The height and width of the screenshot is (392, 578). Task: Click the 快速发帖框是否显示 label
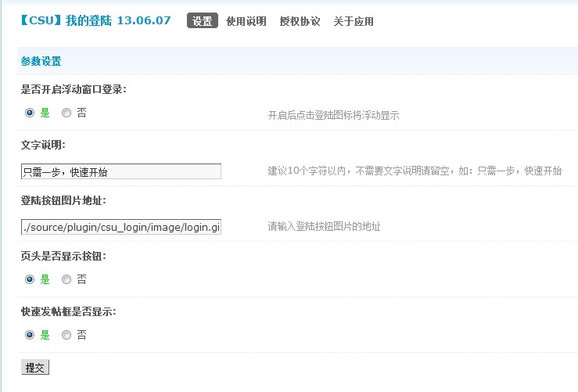pos(69,311)
